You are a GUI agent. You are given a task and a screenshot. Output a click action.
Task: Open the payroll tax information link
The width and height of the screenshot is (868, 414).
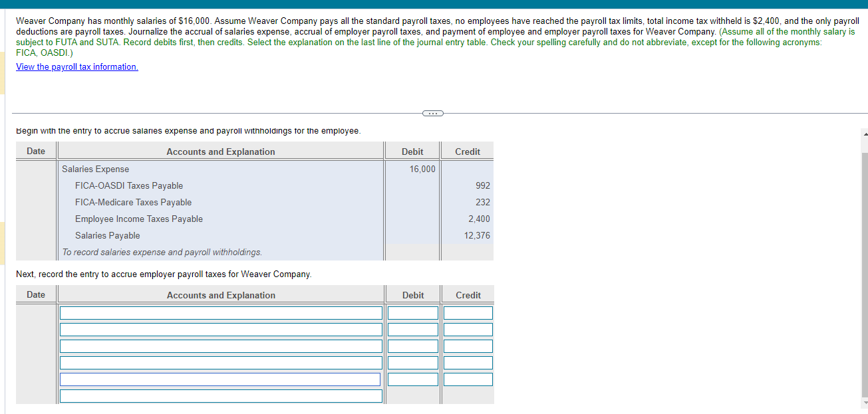76,66
